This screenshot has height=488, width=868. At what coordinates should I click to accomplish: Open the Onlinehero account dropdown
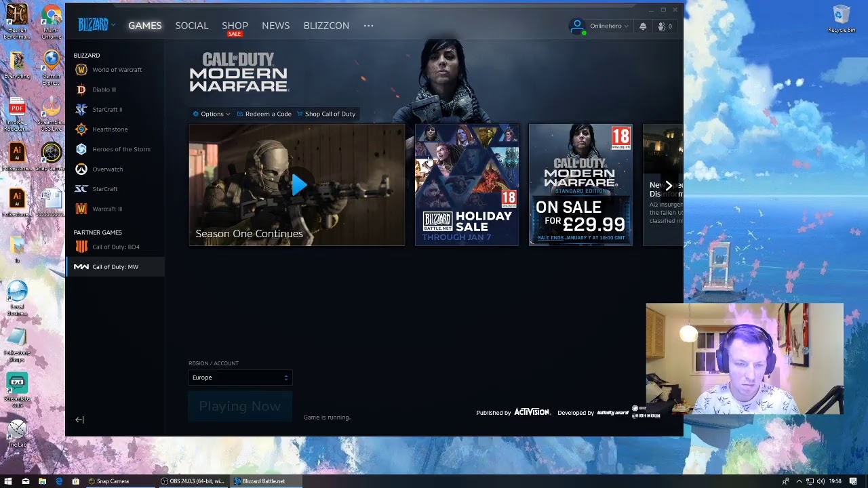[600, 26]
